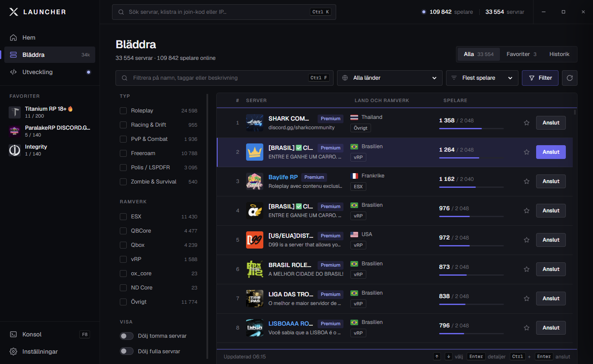Click the Filter button
This screenshot has height=364, width=593.
tap(540, 78)
